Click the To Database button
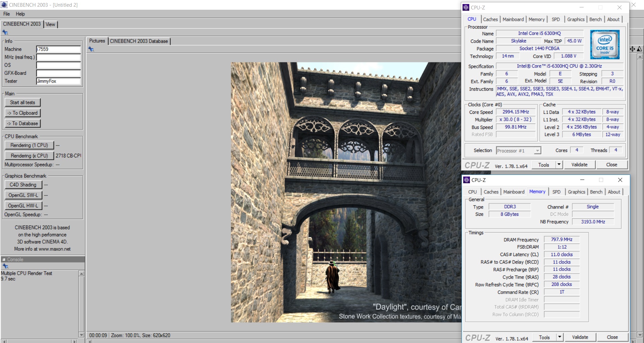The height and width of the screenshot is (343, 644). 22,124
